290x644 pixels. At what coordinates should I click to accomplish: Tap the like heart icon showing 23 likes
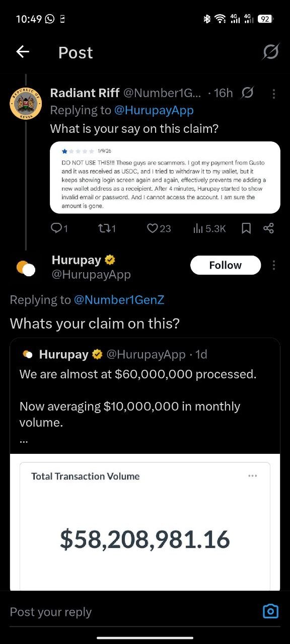153,228
